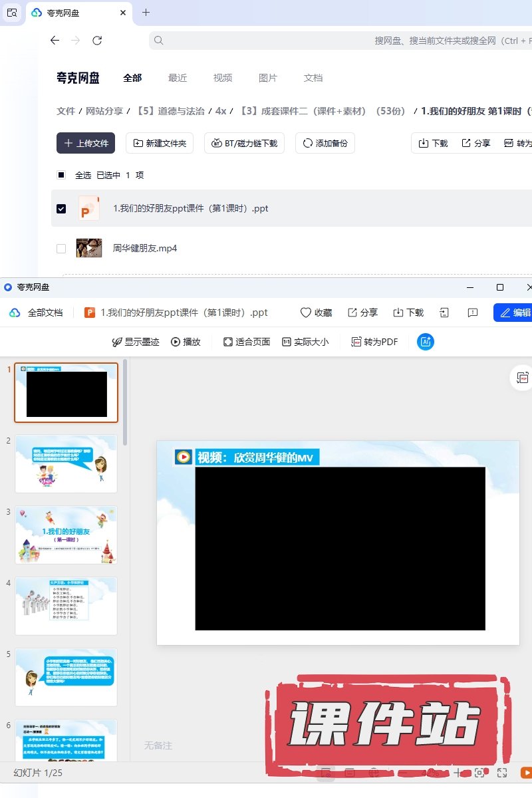Click the browser reload icon
532x798 pixels.
[x=97, y=41]
